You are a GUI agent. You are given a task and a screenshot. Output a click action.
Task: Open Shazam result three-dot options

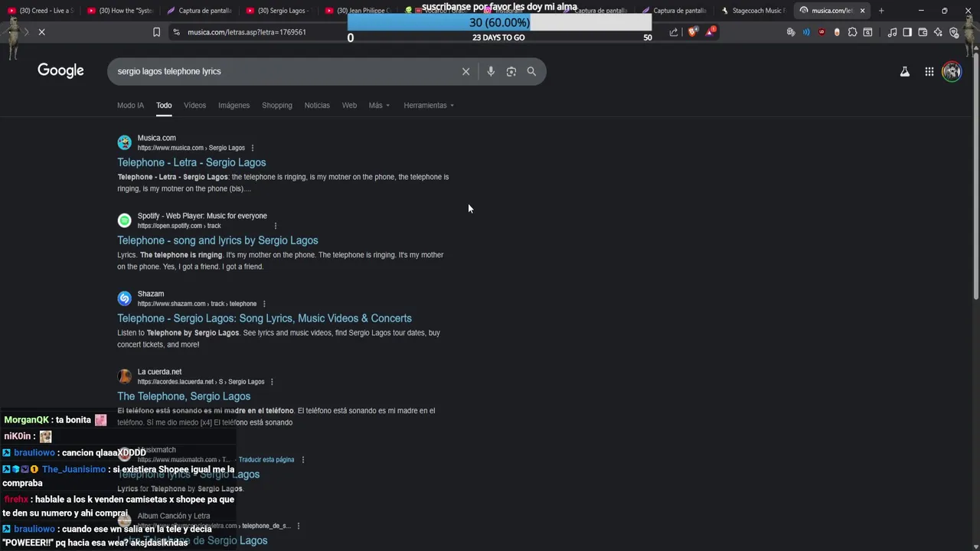pyautogui.click(x=264, y=304)
